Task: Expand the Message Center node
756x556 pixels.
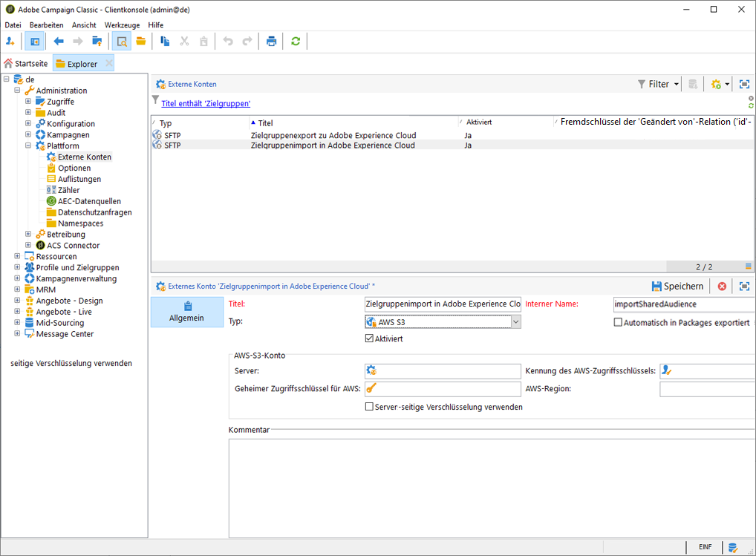Action: pyautogui.click(x=17, y=333)
